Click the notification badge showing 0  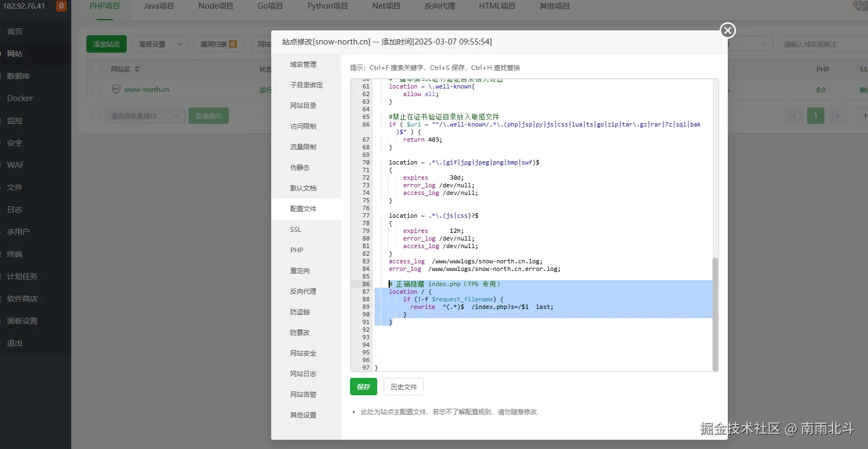pos(61,6)
